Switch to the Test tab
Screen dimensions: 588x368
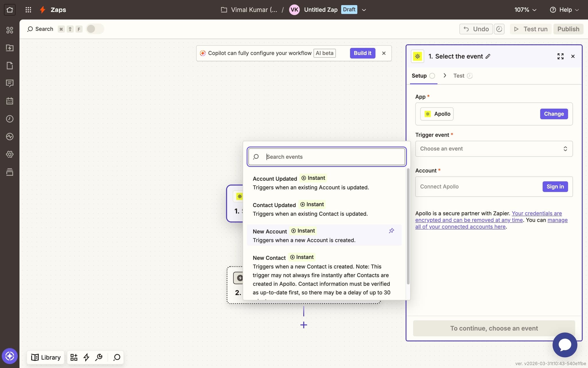tap(459, 76)
